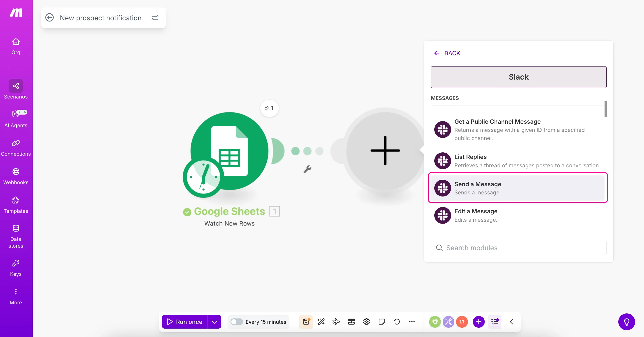Open the Webhooks page
Screen dimensions: 644x337
tap(16, 176)
